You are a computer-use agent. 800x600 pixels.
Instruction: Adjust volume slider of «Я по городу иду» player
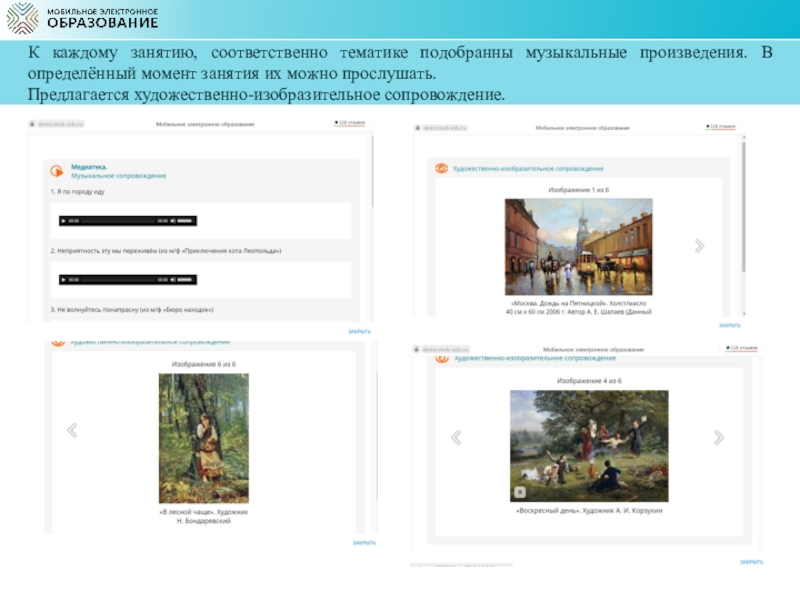[x=185, y=221]
